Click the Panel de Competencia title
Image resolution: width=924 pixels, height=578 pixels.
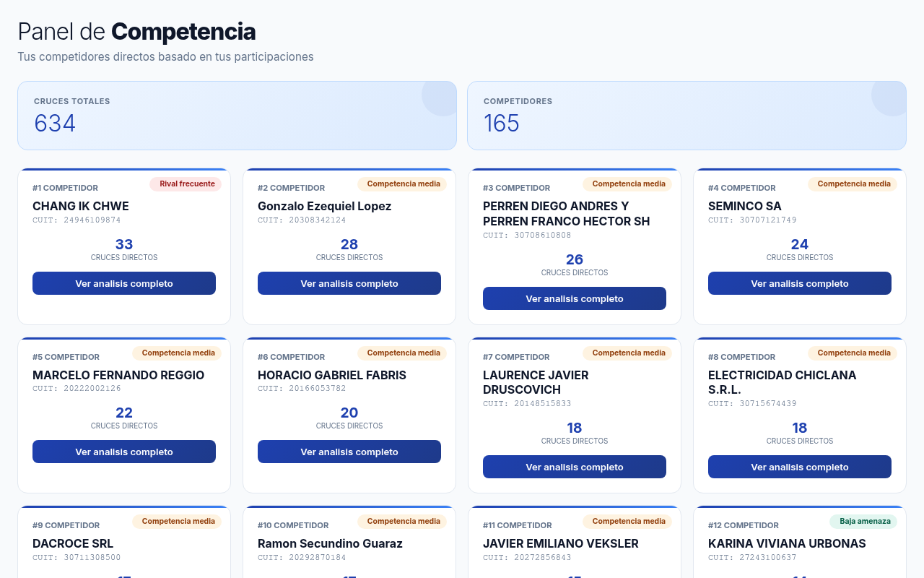136,32
